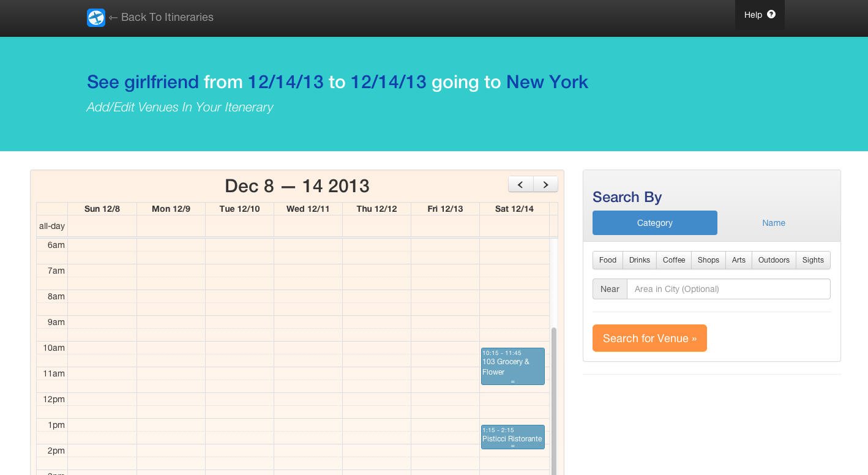The width and height of the screenshot is (868, 475).
Task: Click the 6am time label
Action: (x=56, y=245)
